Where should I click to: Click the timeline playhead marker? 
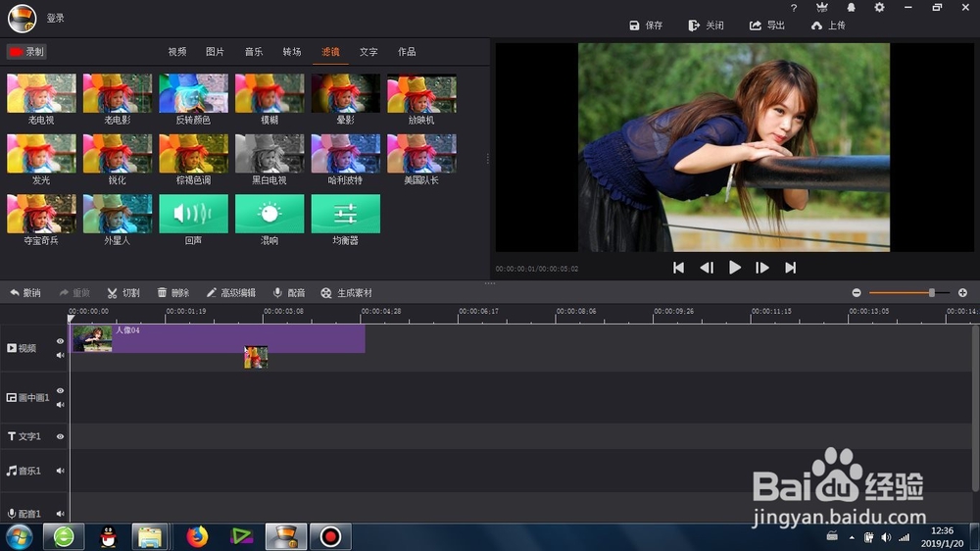point(71,319)
